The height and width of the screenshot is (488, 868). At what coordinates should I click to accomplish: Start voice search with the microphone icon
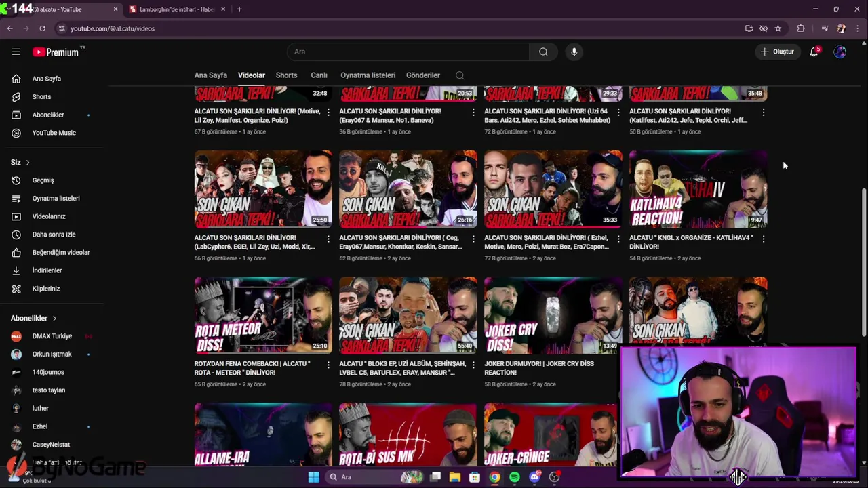click(574, 52)
